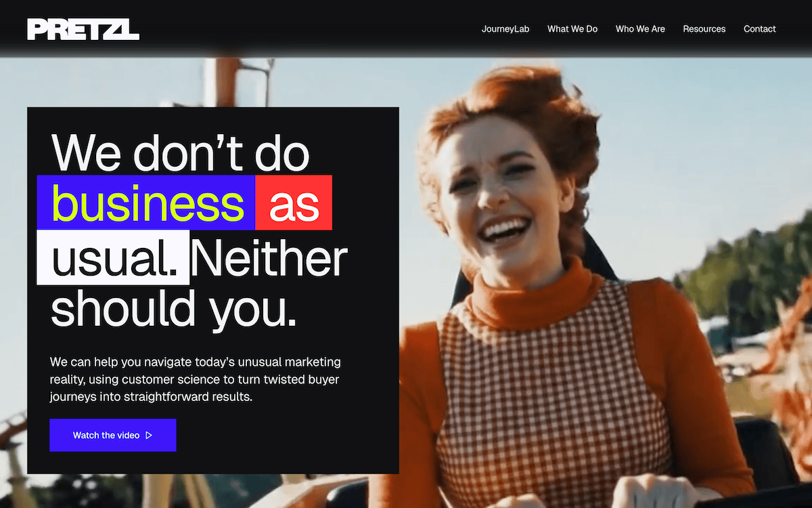Open the JourneyLab menu item
The image size is (812, 508).
point(505,29)
